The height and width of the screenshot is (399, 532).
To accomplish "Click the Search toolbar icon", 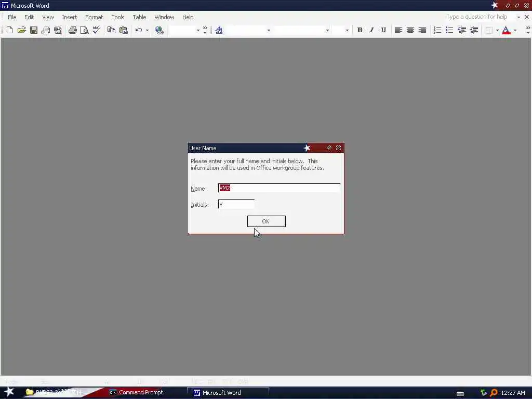I will [58, 30].
